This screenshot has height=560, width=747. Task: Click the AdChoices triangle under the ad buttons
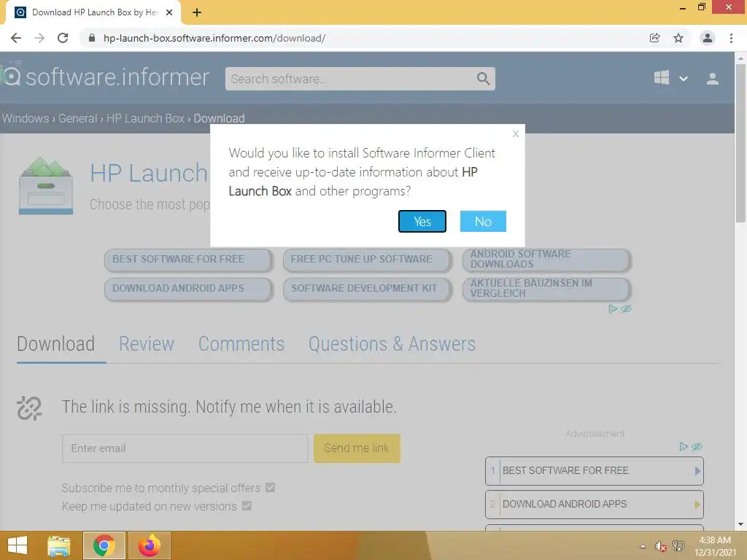[x=613, y=309]
